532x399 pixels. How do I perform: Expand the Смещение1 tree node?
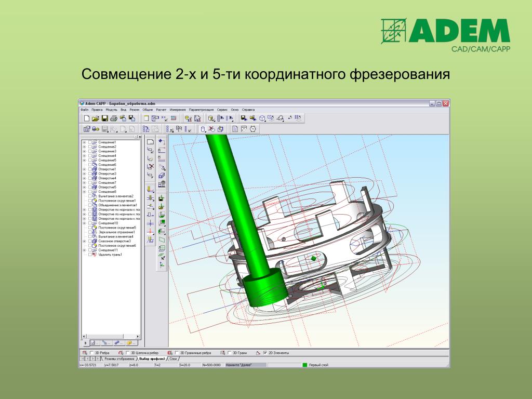click(x=84, y=142)
